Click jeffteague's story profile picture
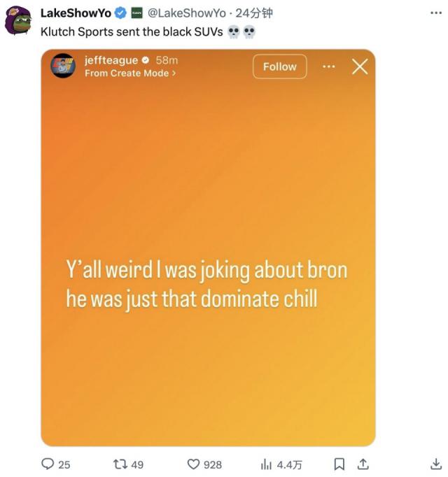448x477 pixels. coord(63,66)
